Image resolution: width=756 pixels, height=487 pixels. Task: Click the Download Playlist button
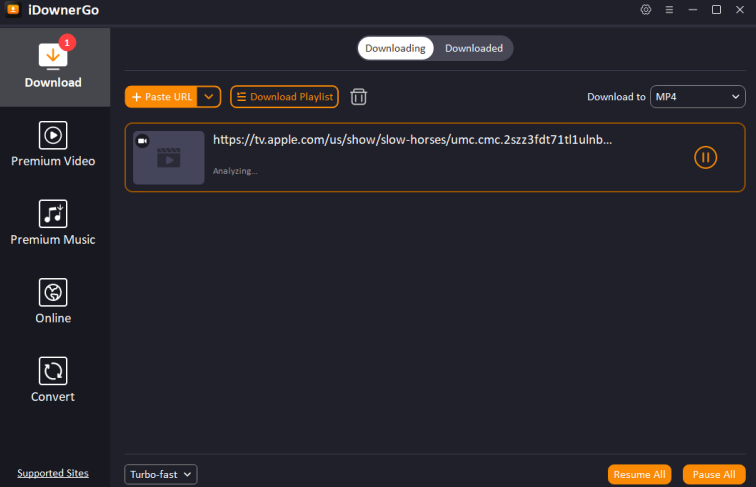(x=285, y=97)
